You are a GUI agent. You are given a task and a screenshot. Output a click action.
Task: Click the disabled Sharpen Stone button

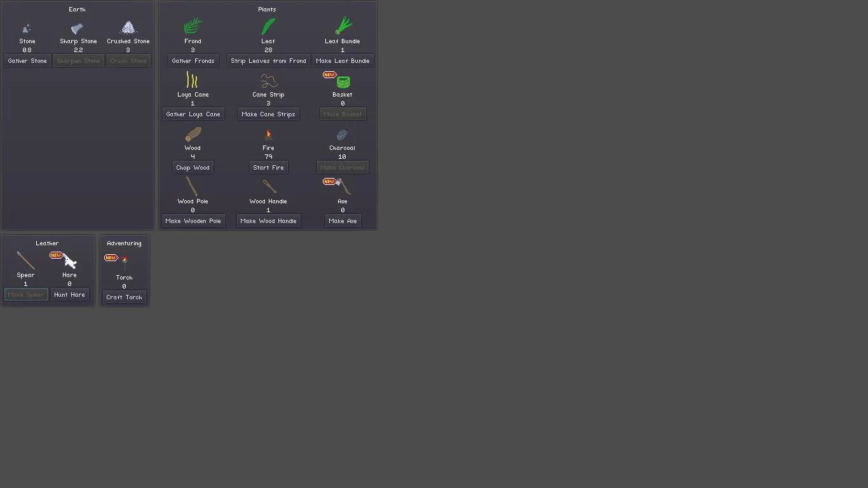point(78,61)
